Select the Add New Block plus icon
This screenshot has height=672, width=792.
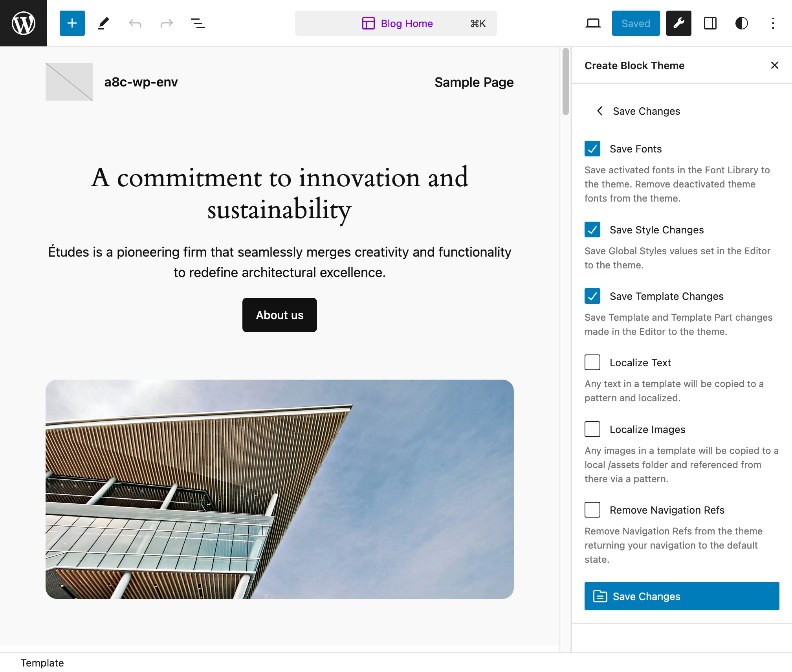[x=72, y=23]
